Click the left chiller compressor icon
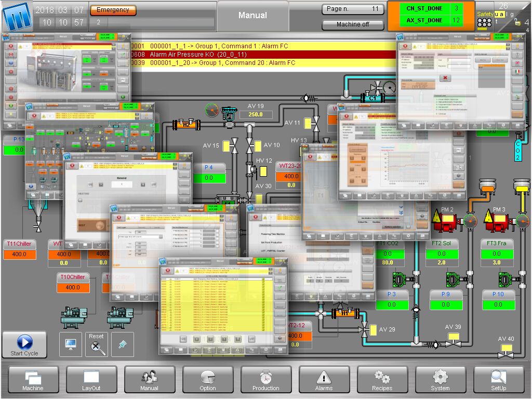The image size is (532, 399). click(74, 317)
